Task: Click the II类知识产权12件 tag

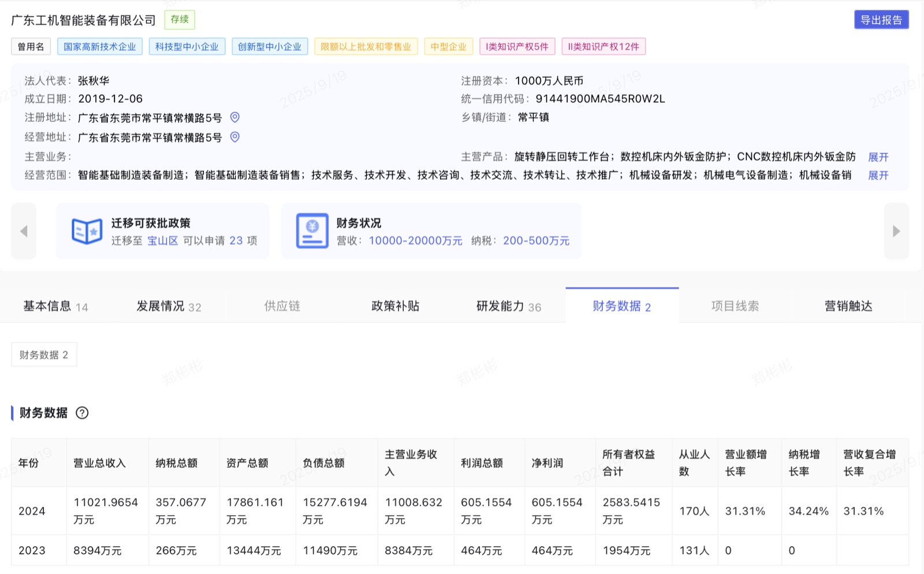Action: click(603, 47)
